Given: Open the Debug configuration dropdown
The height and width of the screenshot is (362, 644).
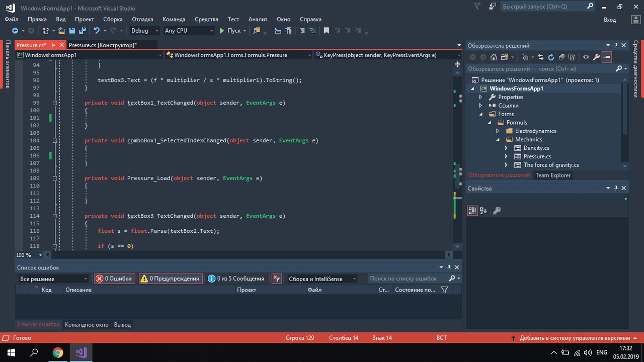Looking at the screenshot, I should click(144, 31).
